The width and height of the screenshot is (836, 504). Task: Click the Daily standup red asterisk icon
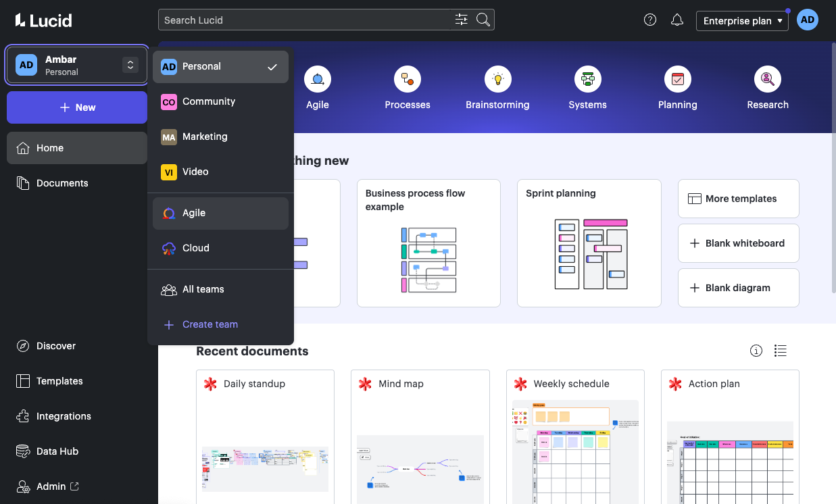(210, 384)
